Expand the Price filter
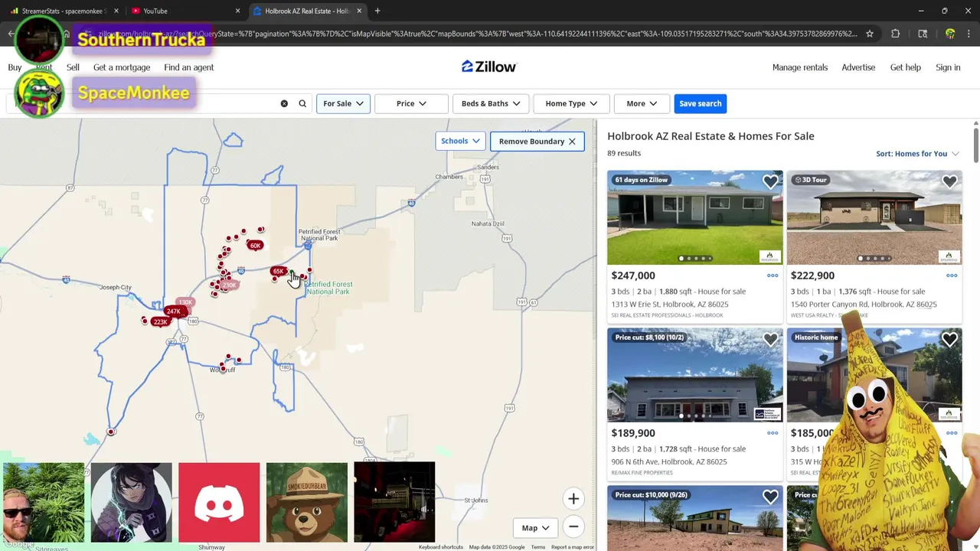Image resolution: width=980 pixels, height=551 pixels. 411,103
